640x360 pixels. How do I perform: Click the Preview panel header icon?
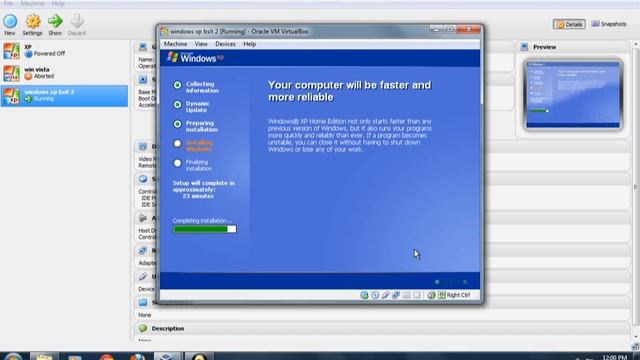point(524,47)
